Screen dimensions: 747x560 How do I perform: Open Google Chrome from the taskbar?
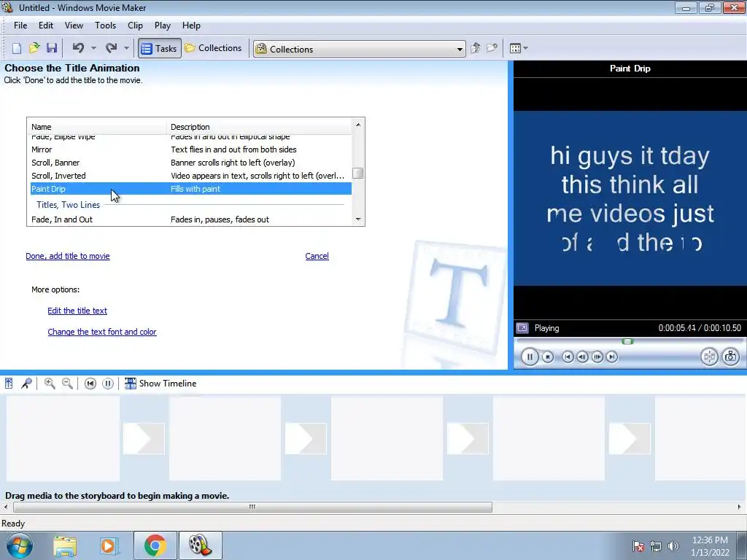coord(155,545)
